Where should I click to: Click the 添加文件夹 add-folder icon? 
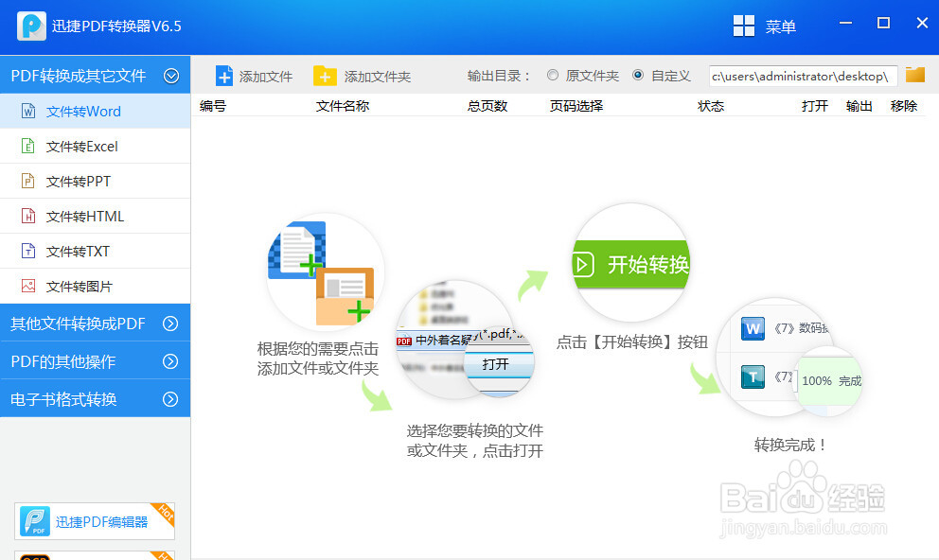click(325, 75)
